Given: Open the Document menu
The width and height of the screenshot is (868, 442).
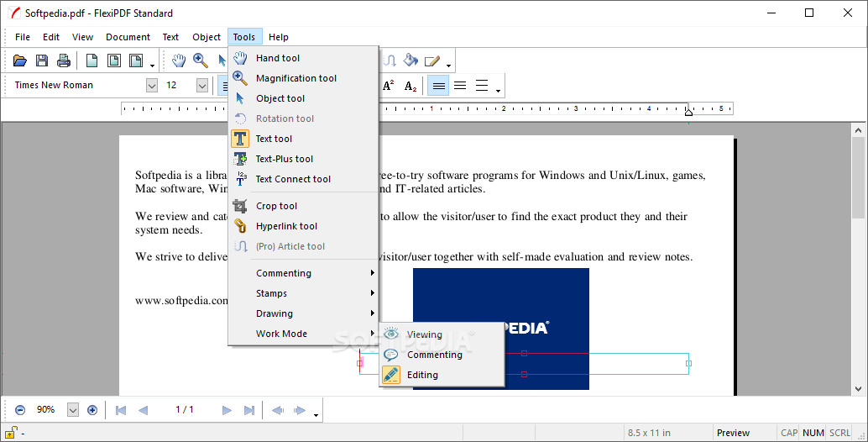Looking at the screenshot, I should click(x=128, y=37).
